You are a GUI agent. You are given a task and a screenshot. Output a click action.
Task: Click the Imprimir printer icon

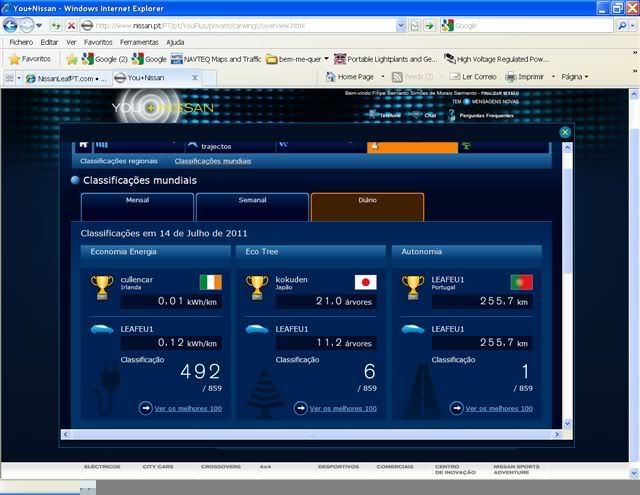[511, 77]
